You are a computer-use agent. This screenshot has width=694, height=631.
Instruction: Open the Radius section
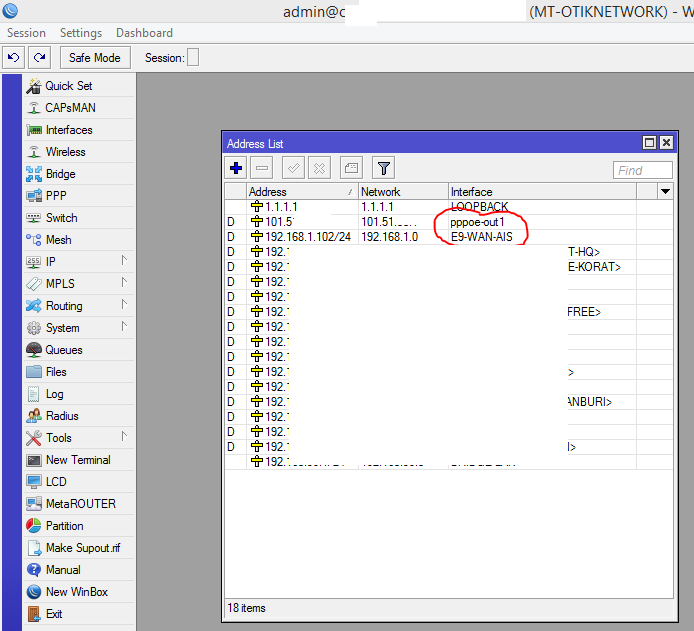[79, 416]
